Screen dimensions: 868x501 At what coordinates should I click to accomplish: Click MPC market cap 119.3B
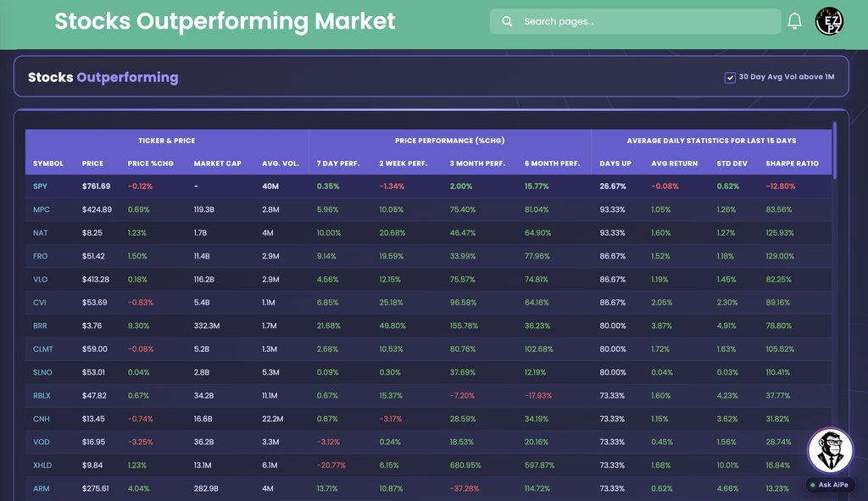(204, 210)
